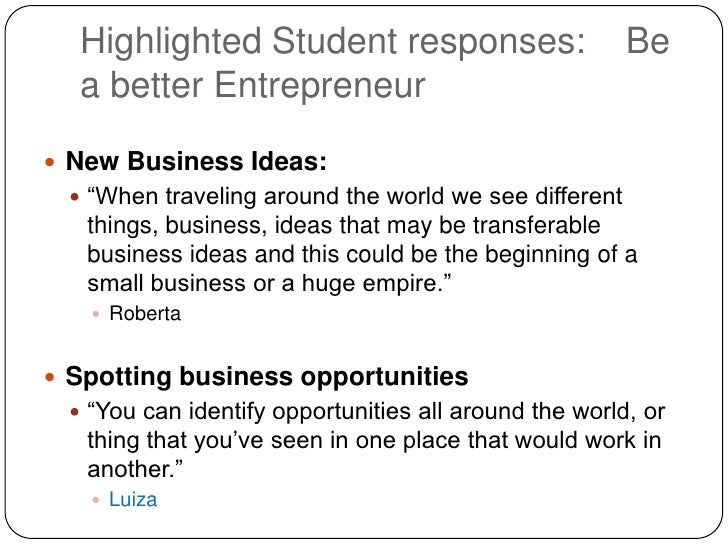
Task: Click the red bullet before 'You can identify' quote
Action: 75,412
